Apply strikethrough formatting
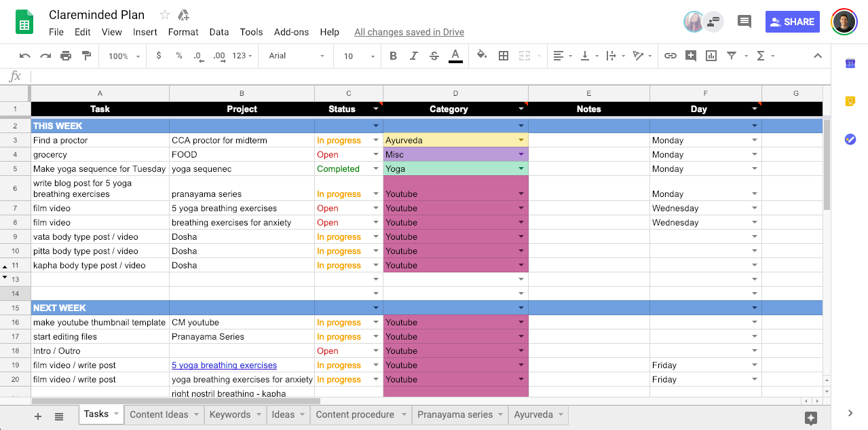 click(434, 56)
